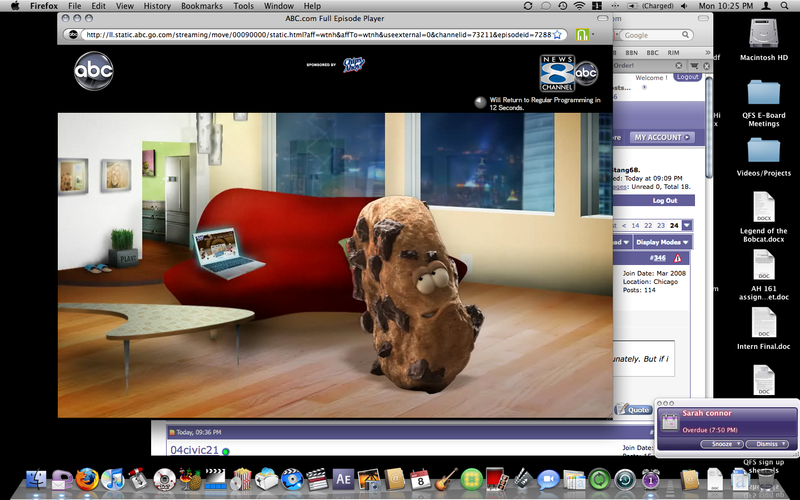Bookmark page with the star icon

point(557,35)
